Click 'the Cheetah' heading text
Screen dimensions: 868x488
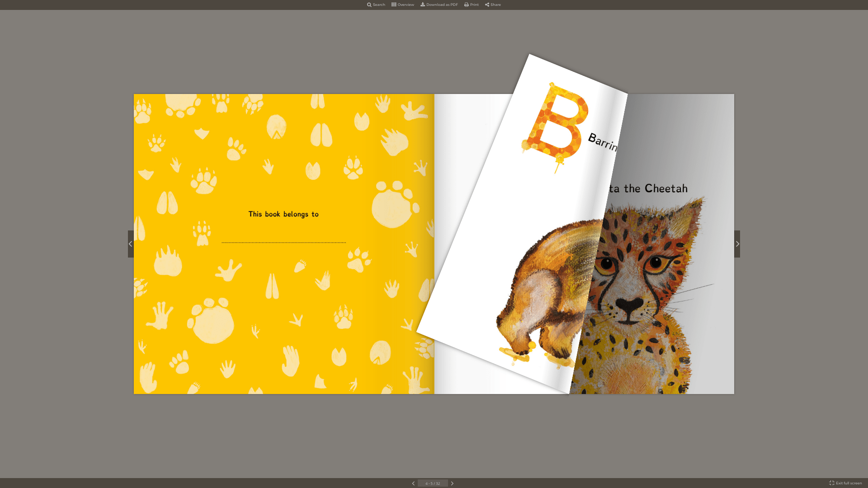[656, 188]
